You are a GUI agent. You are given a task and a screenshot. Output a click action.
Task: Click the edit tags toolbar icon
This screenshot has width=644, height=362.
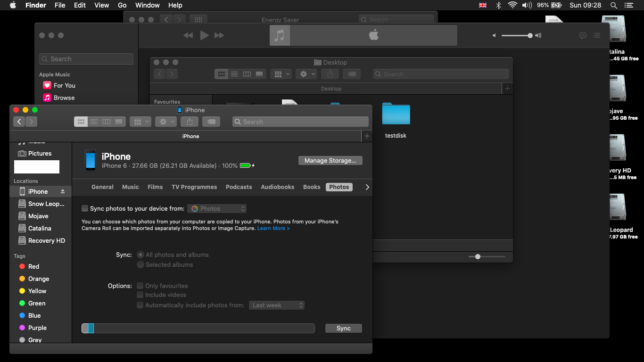pos(211,122)
